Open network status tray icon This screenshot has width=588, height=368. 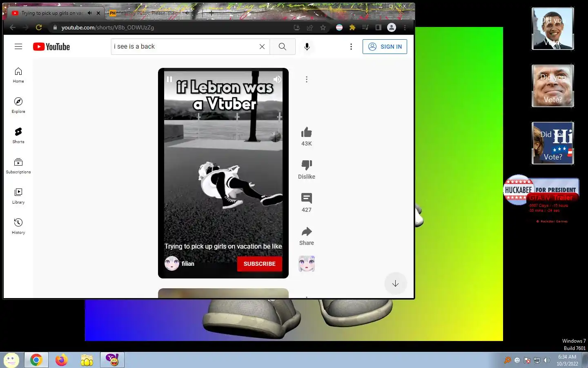tap(537, 360)
